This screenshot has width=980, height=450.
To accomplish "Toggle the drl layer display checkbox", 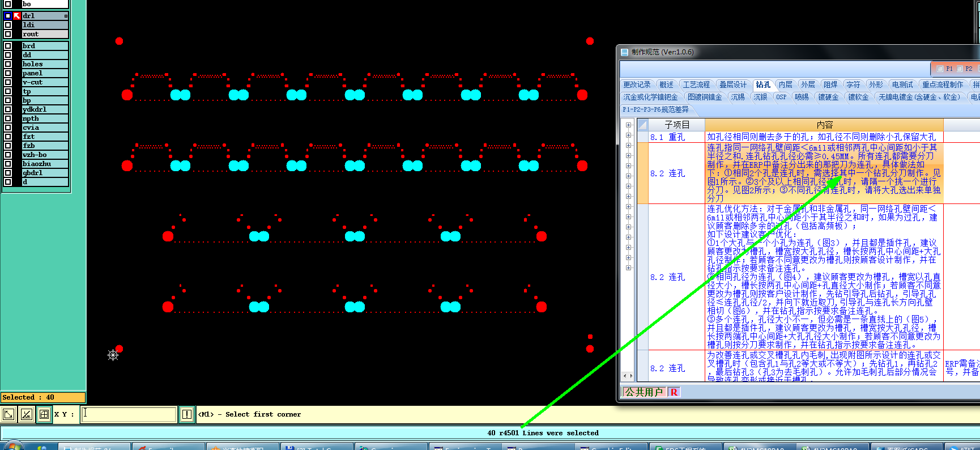I will tap(8, 16).
